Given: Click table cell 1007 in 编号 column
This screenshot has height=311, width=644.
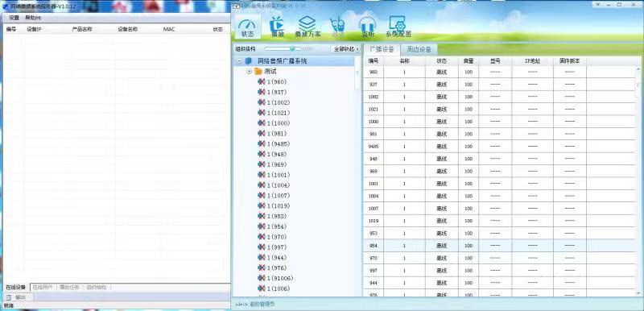Looking at the screenshot, I should 374,209.
